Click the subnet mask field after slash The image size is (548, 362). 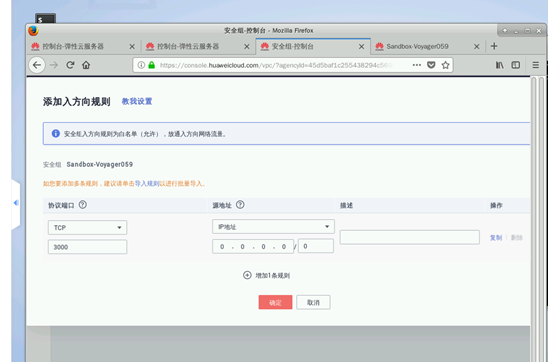(x=316, y=246)
